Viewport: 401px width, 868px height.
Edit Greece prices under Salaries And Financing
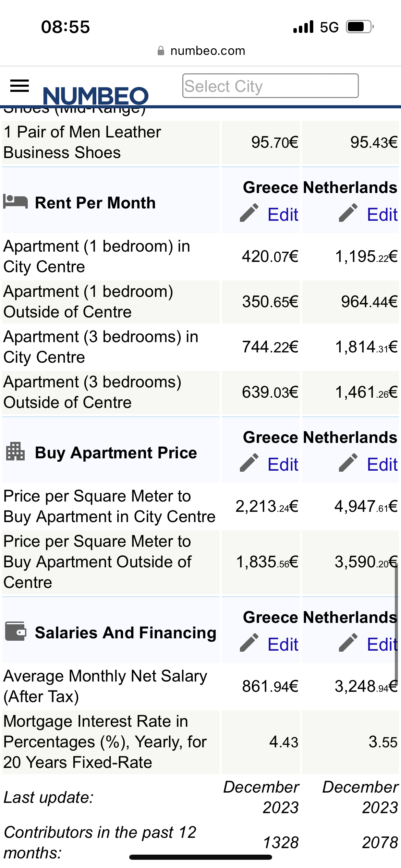(x=283, y=644)
